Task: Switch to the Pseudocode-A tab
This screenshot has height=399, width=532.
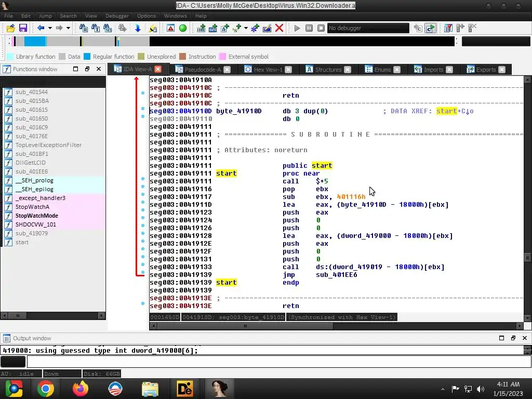Action: tap(203, 70)
